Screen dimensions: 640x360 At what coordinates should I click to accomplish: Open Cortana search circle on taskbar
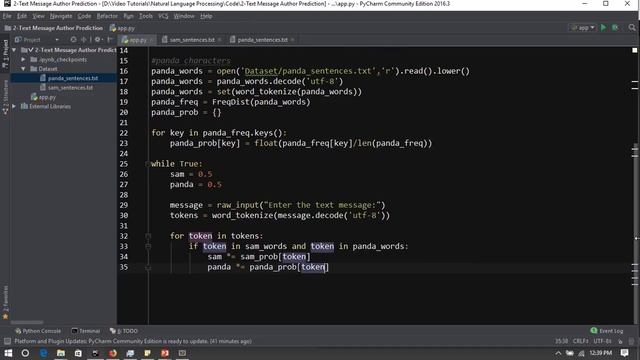coord(25,353)
